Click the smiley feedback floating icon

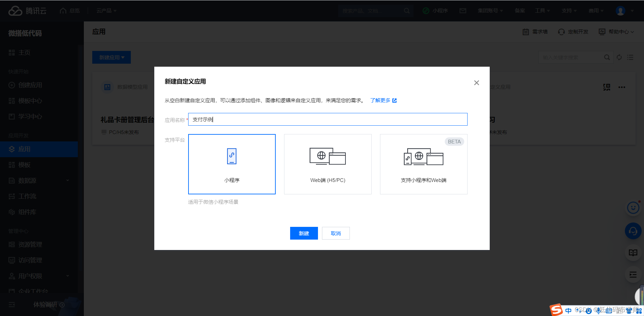tap(633, 208)
